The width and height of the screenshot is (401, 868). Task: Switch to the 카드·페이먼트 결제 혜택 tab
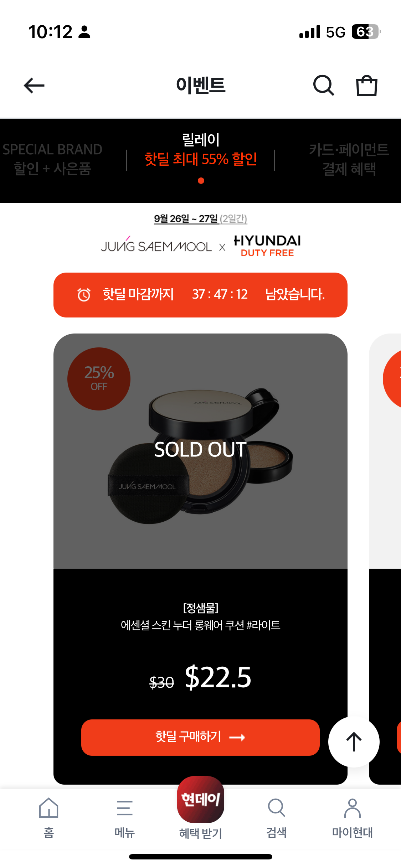point(349,159)
